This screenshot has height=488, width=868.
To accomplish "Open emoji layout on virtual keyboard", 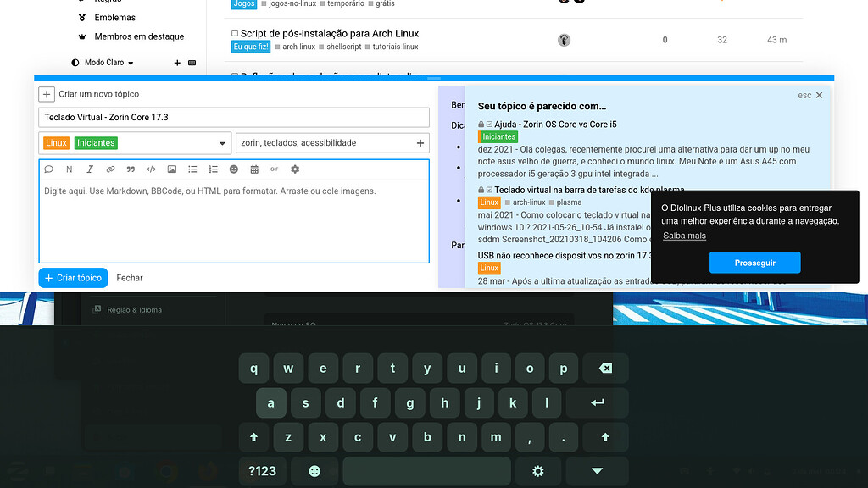I will 314,471.
